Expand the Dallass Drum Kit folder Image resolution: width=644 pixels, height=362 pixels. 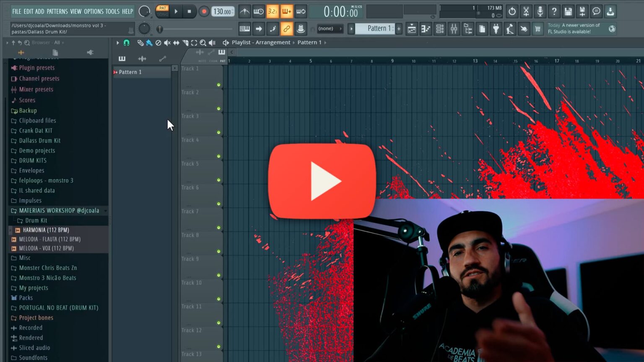(40, 140)
